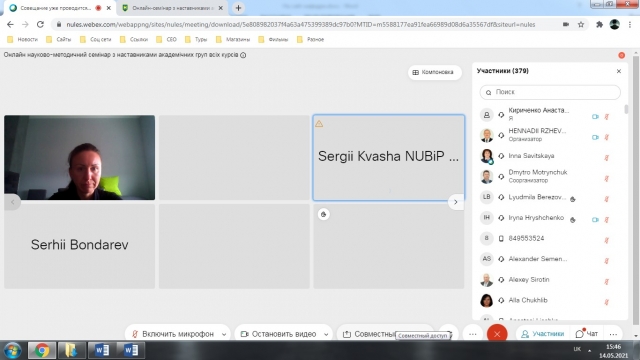
Task: Open the Новости bookmarks folder
Action: [22, 40]
